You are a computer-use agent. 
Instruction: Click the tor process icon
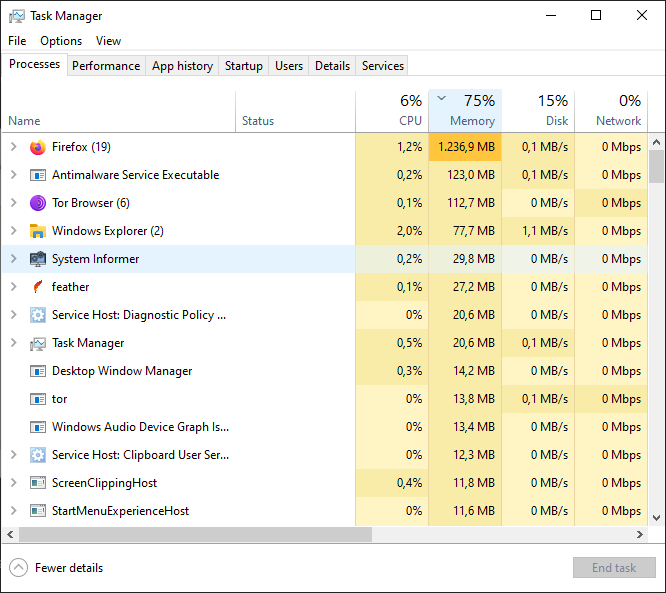click(38, 399)
